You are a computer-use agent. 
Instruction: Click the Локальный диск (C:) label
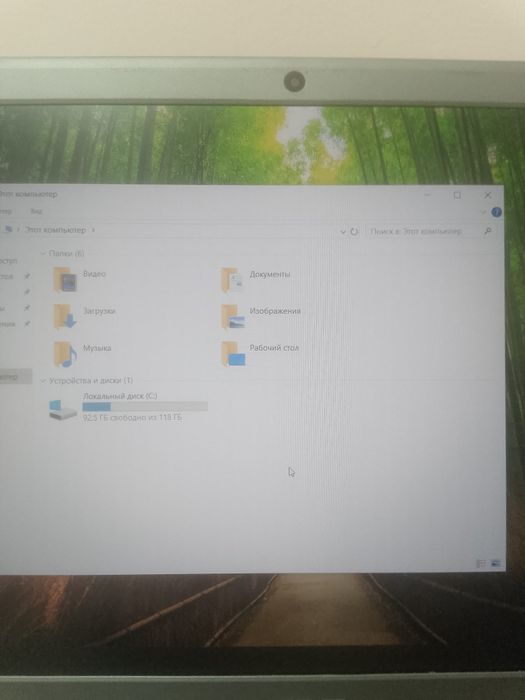(x=120, y=396)
